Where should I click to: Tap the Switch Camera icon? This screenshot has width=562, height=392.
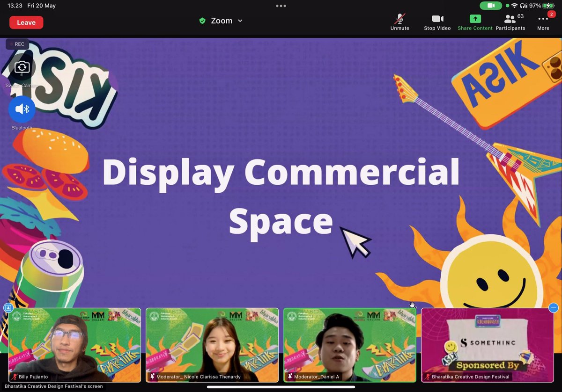[x=22, y=67]
